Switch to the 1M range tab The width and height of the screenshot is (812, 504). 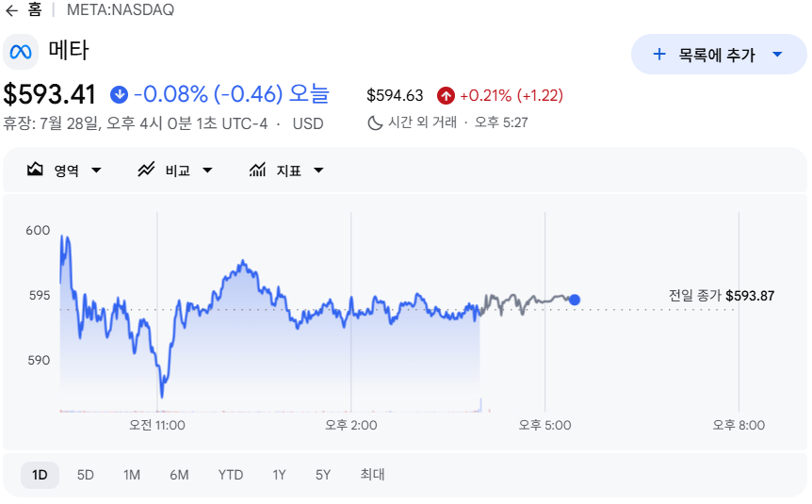tap(132, 475)
